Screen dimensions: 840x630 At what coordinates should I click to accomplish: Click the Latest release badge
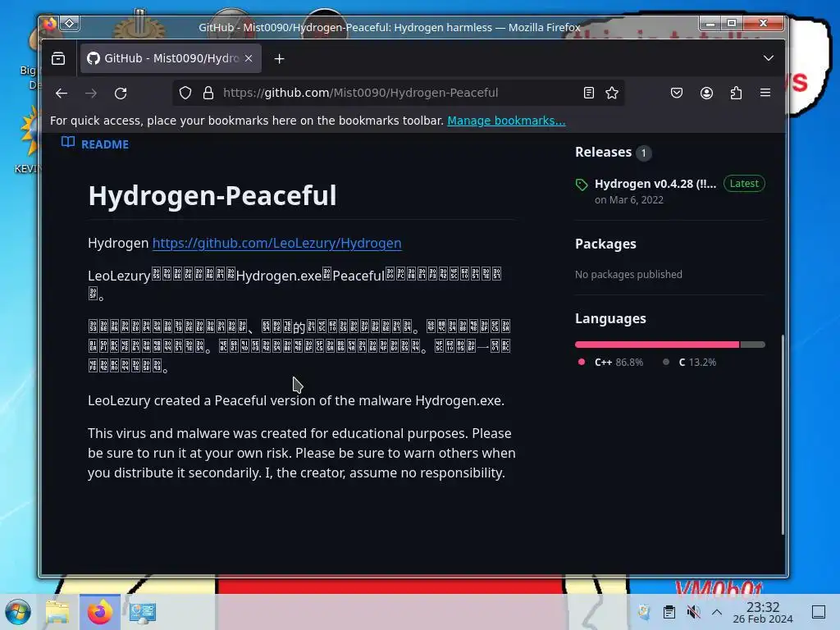tap(744, 183)
